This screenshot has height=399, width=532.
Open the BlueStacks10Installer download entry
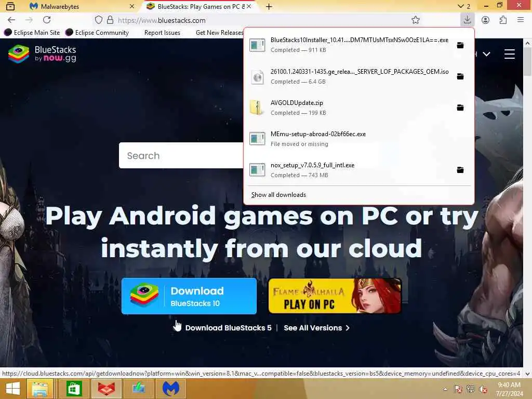[359, 45]
